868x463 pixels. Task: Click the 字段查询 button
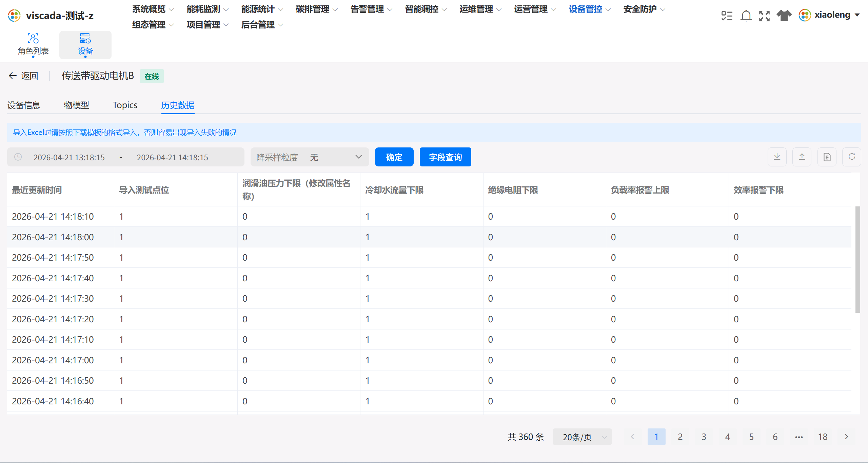click(x=446, y=157)
